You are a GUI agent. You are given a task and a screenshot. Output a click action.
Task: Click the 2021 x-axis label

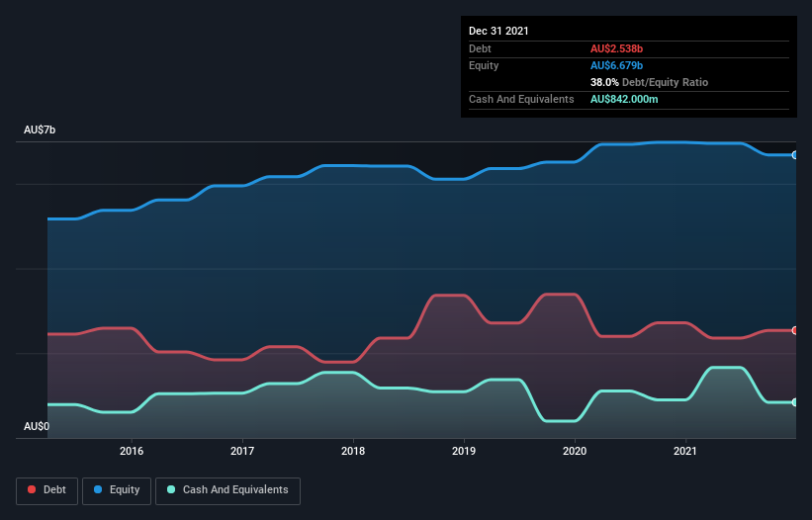point(685,451)
